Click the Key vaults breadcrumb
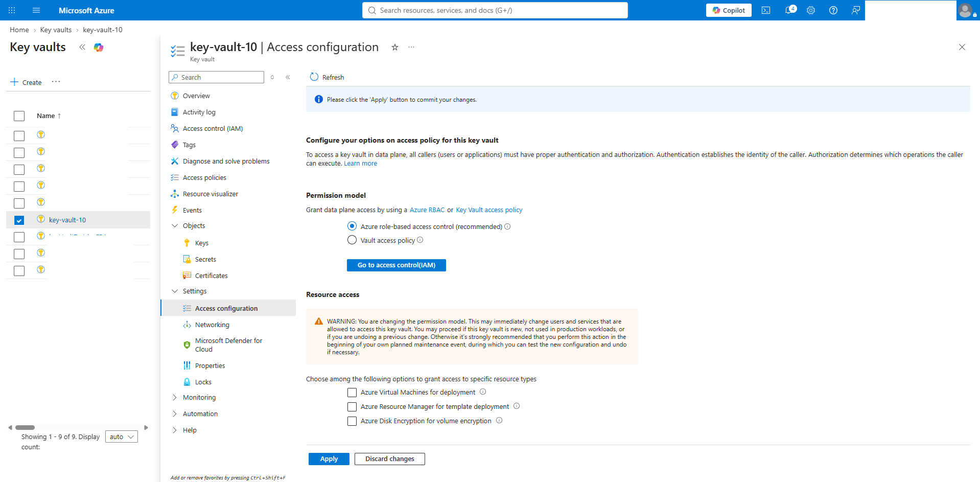 [56, 30]
